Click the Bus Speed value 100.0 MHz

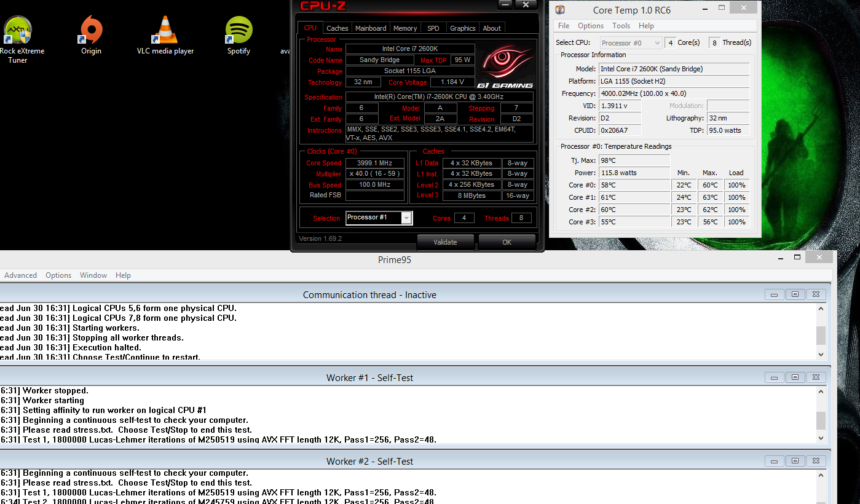click(x=374, y=185)
